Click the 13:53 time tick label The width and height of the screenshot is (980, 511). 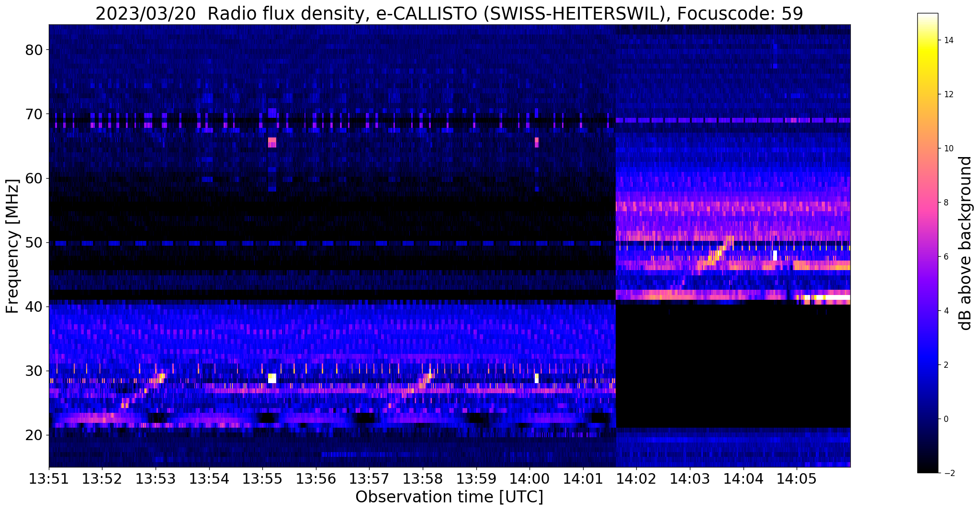pos(156,479)
